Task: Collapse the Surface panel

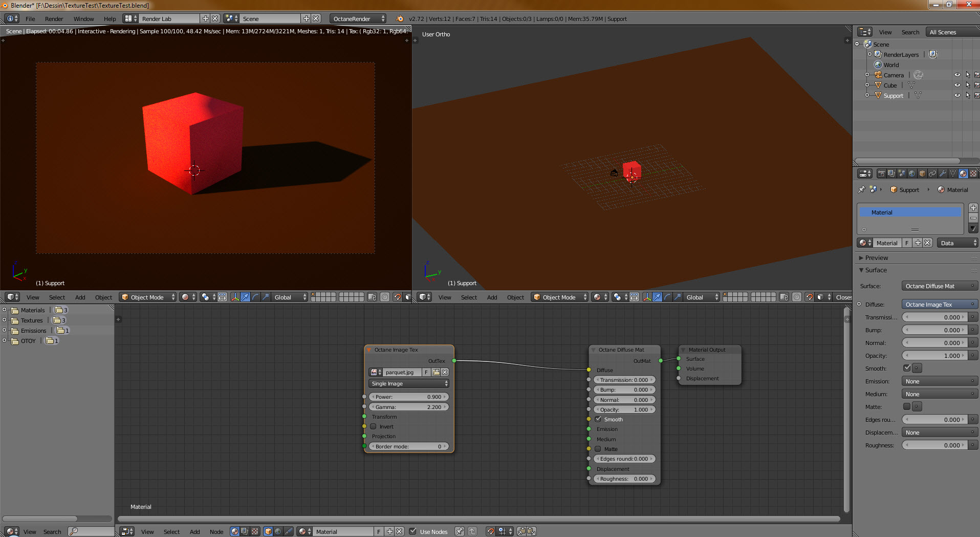Action: click(875, 270)
